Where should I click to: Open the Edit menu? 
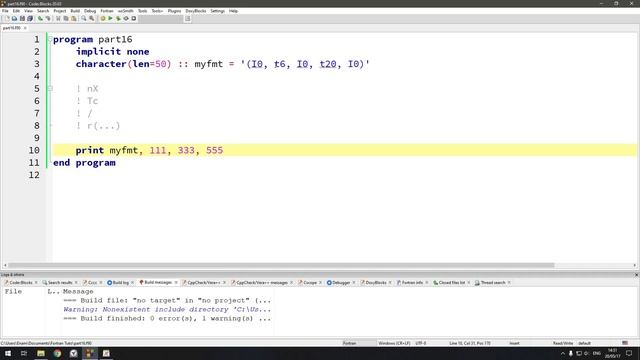[x=16, y=11]
